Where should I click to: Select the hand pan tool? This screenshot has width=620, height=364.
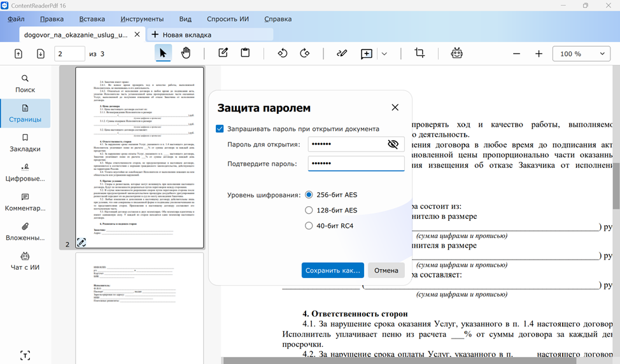186,53
